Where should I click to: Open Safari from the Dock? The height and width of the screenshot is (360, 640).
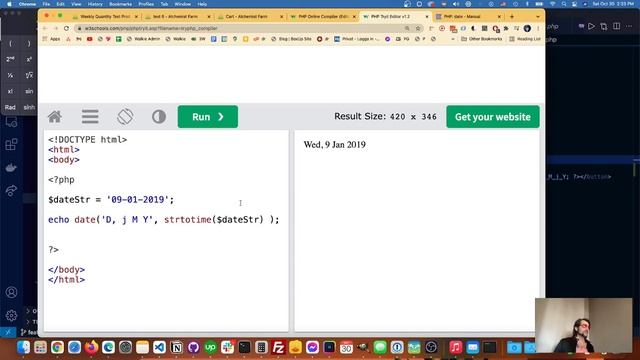74,347
